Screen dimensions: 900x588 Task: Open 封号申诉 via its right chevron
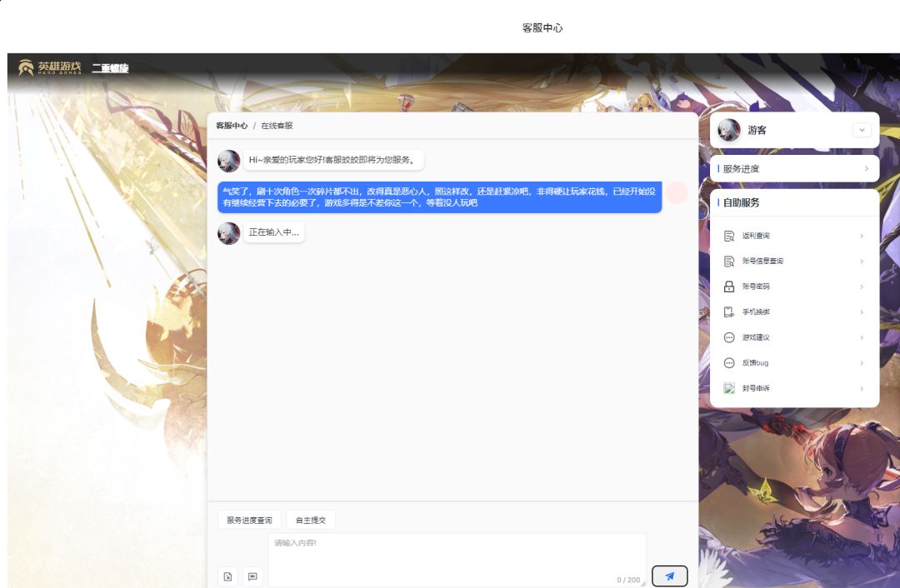tap(862, 388)
